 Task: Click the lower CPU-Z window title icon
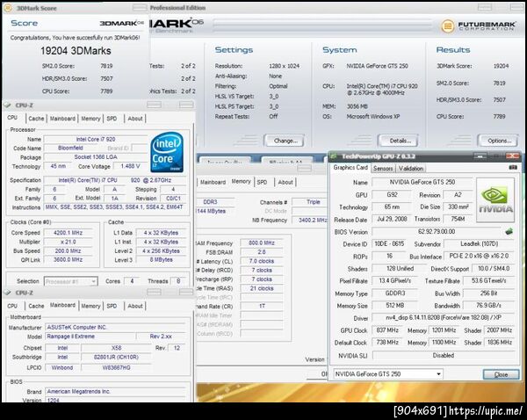click(x=7, y=293)
